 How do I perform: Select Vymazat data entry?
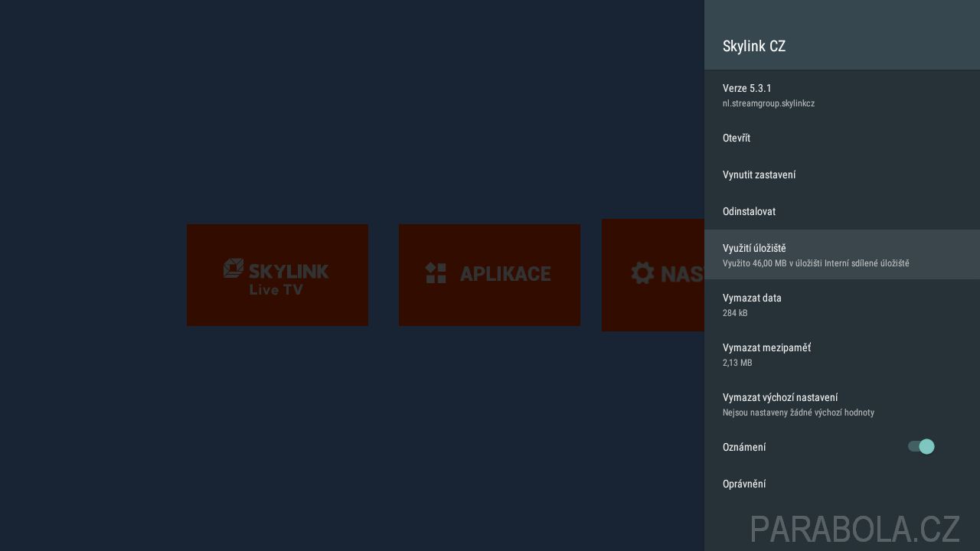(x=842, y=305)
